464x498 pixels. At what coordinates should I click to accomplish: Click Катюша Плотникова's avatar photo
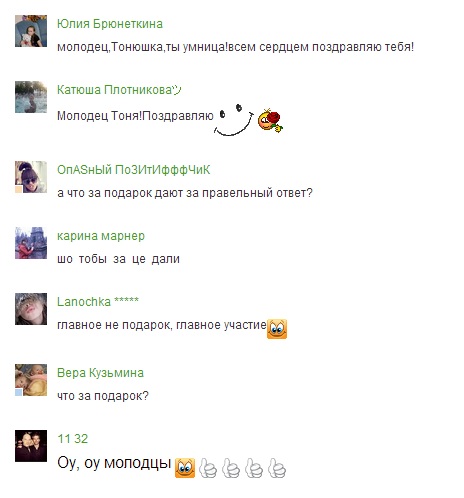(x=31, y=97)
